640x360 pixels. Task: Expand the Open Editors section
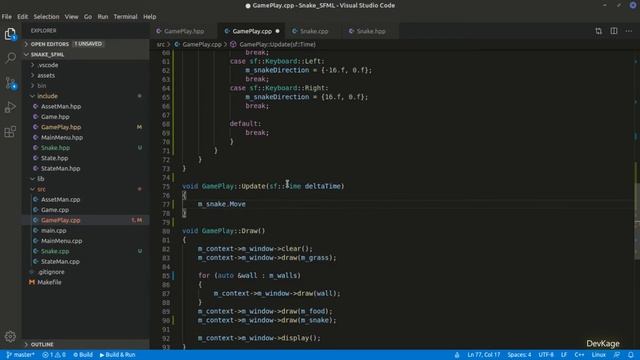[x=86, y=44]
